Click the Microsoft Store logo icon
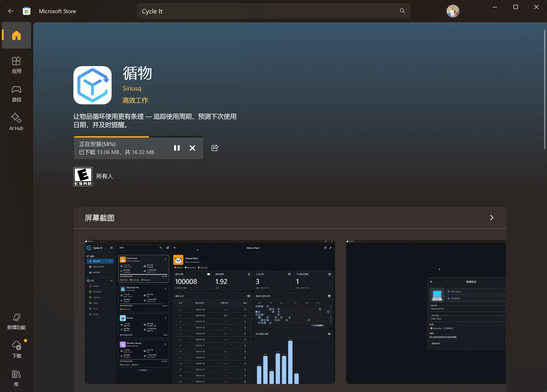The width and height of the screenshot is (547, 392). coord(27,11)
